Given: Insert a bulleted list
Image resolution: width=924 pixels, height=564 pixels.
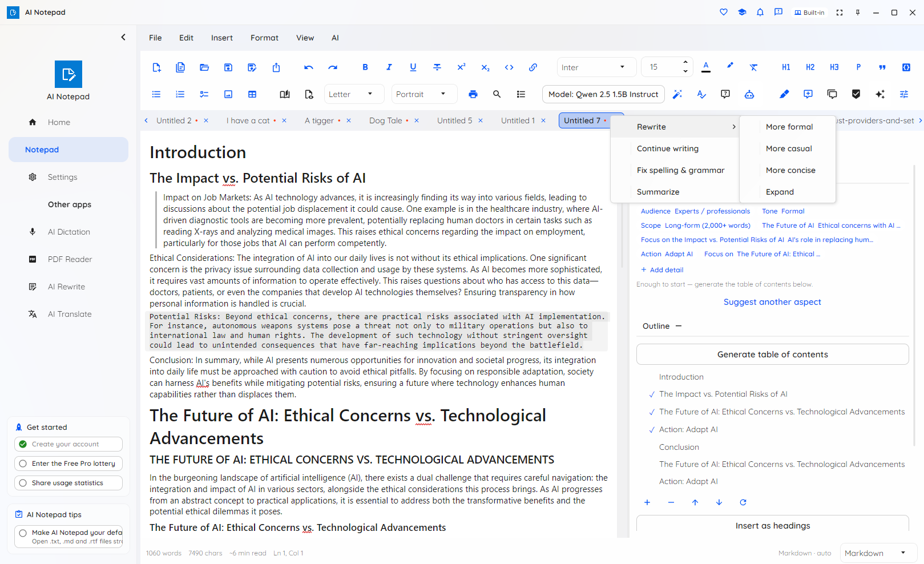Looking at the screenshot, I should 156,94.
